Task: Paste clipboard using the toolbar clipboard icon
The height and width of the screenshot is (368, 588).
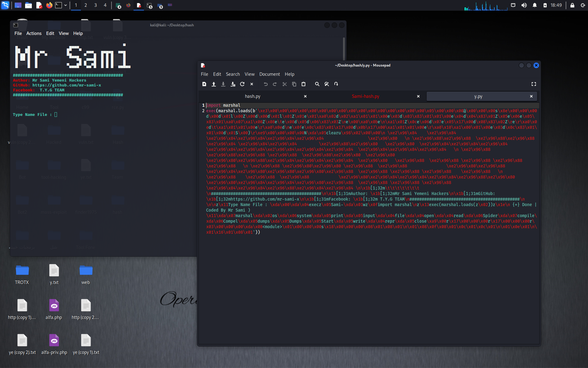Action: tap(303, 84)
